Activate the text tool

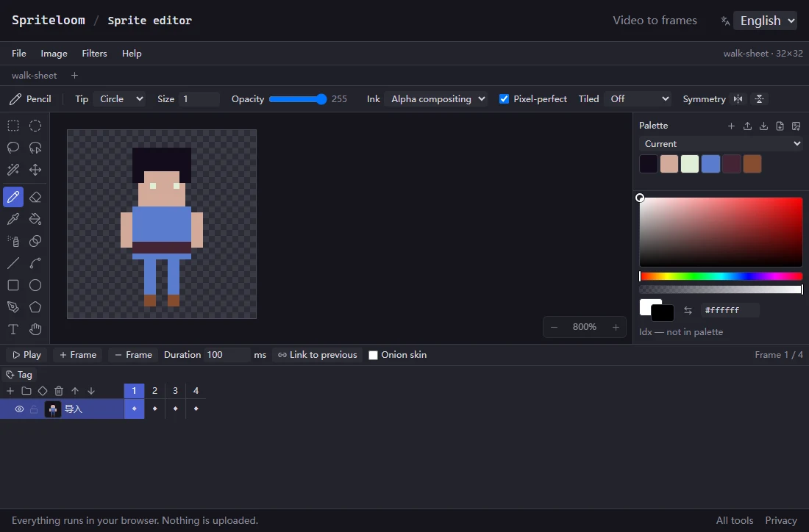[x=13, y=329]
